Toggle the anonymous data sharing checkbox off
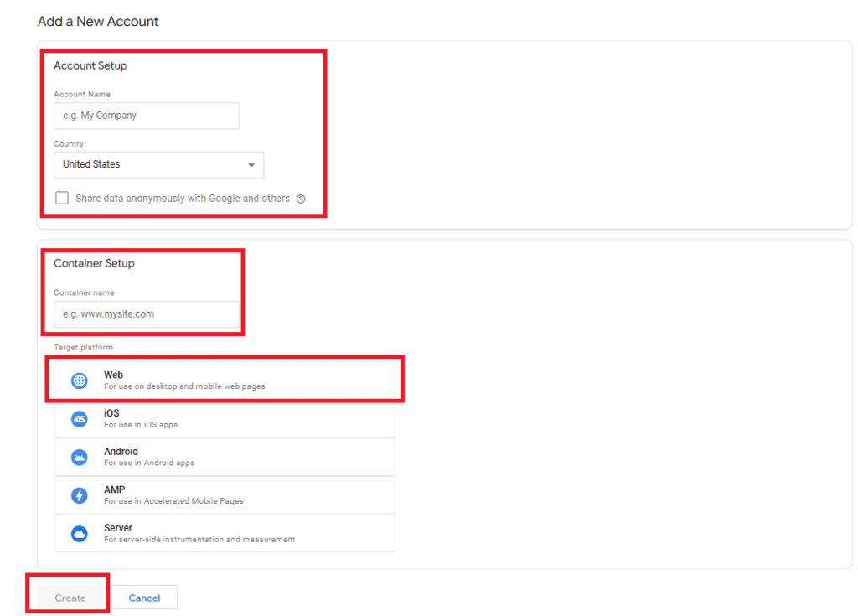Screen dimensions: 858x616 [62, 197]
